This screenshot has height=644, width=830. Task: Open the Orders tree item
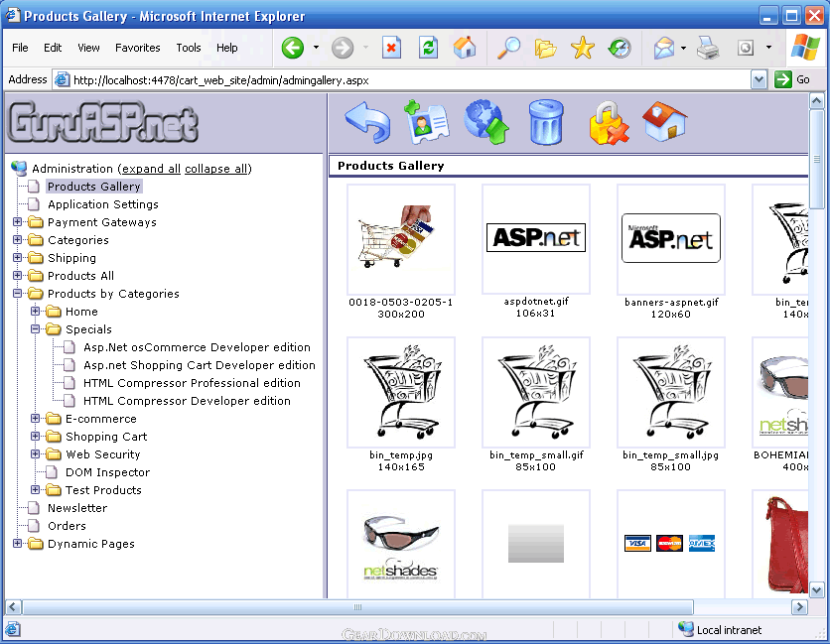pyautogui.click(x=67, y=526)
